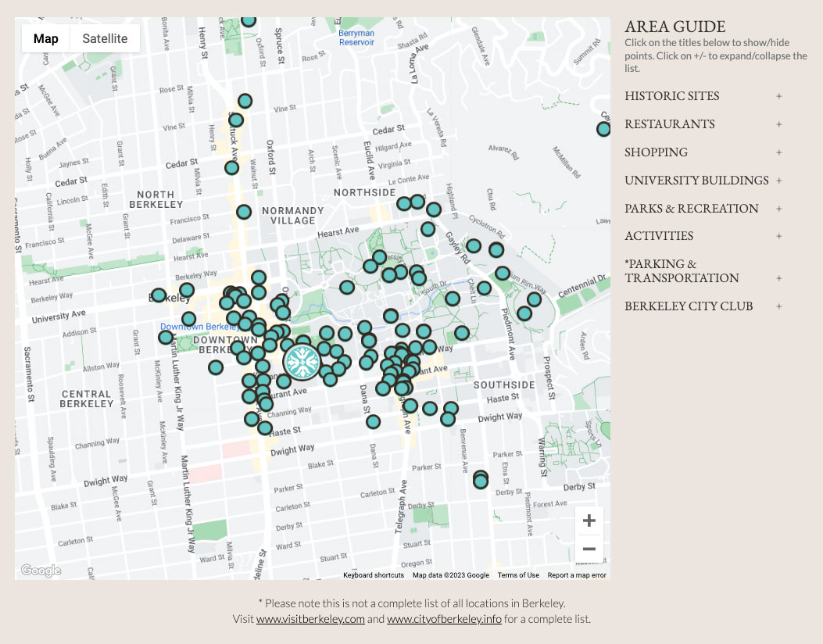Toggle Historic Sites points on the map
823x644 pixels.
(x=671, y=96)
